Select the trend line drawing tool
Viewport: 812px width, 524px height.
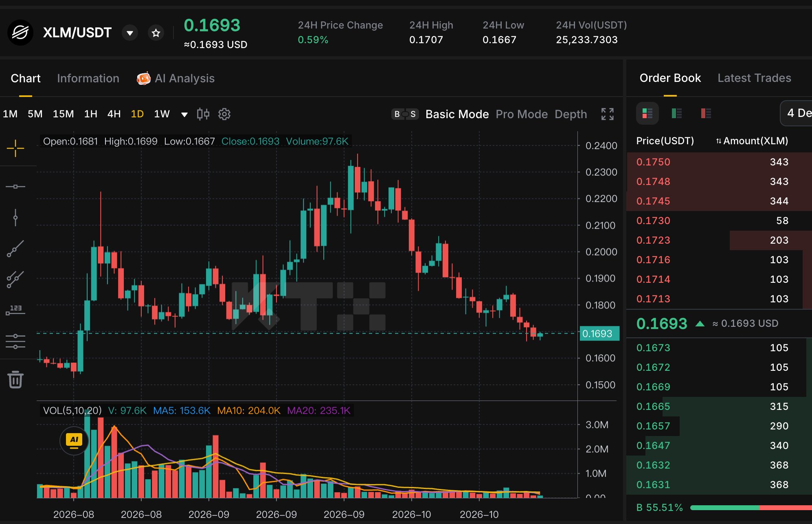[15, 249]
